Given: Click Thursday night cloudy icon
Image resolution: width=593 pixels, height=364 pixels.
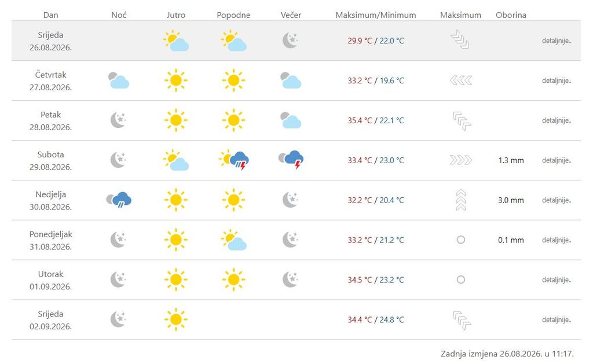Looking at the screenshot, I should tap(119, 80).
